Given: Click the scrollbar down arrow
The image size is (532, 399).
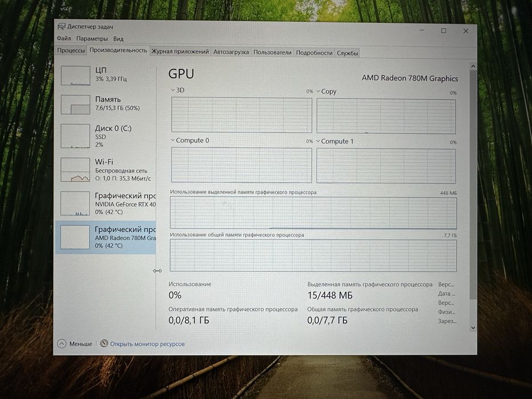Looking at the screenshot, I should [473, 328].
